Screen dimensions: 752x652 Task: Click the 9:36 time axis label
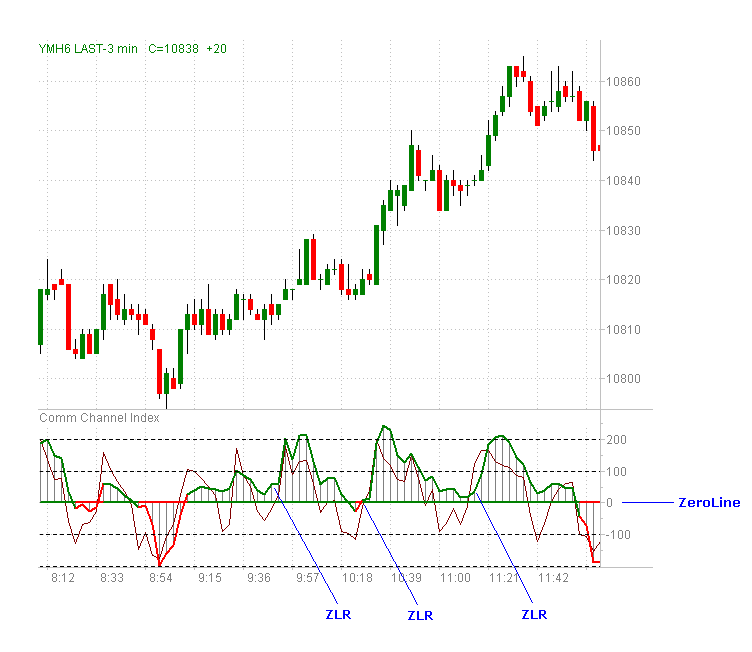click(259, 578)
